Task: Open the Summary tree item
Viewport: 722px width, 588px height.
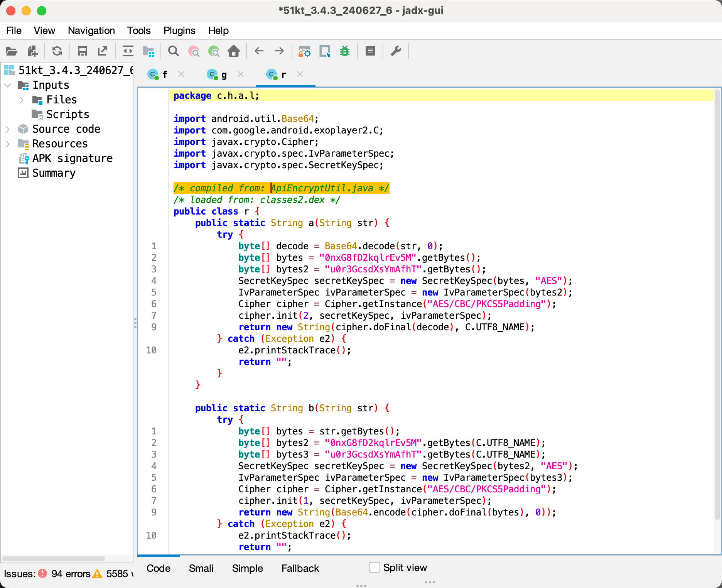Action: pos(54,173)
